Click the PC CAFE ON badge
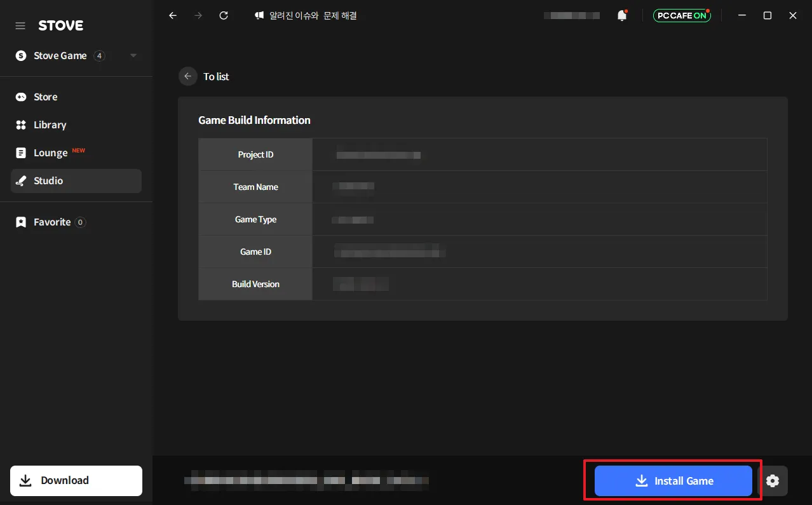The height and width of the screenshot is (505, 812). click(682, 15)
